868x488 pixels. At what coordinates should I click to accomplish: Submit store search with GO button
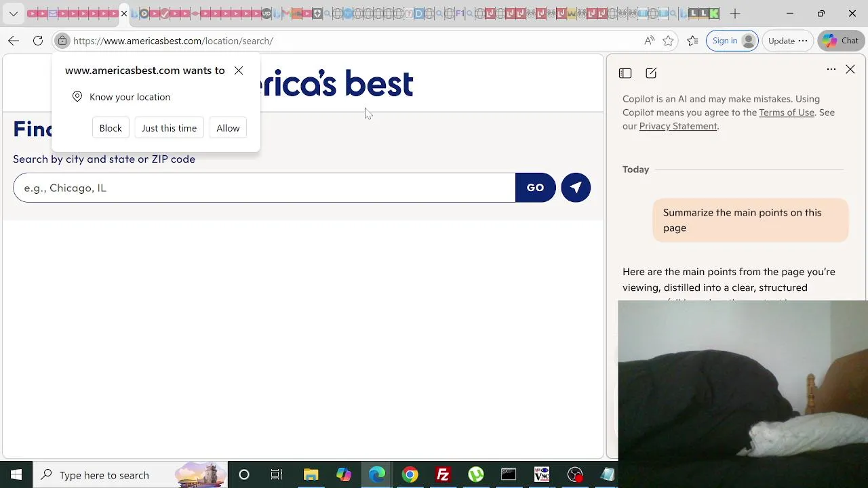point(535,188)
